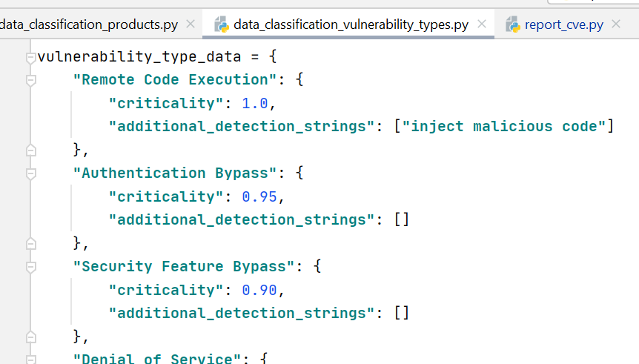This screenshot has width=639, height=364.
Task: Collapse the Security Feature Bypass block
Action: point(31,267)
